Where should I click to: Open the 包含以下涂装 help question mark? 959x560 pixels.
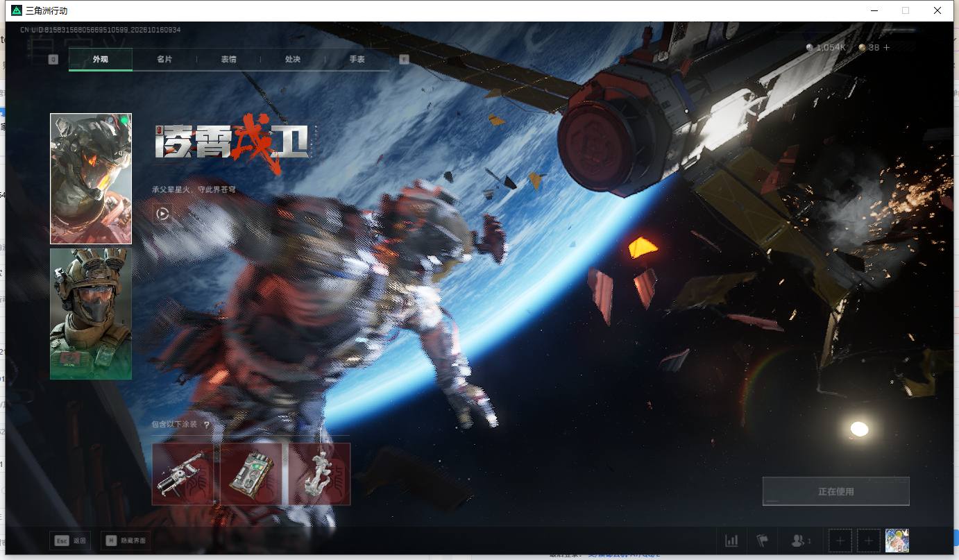pos(206,425)
